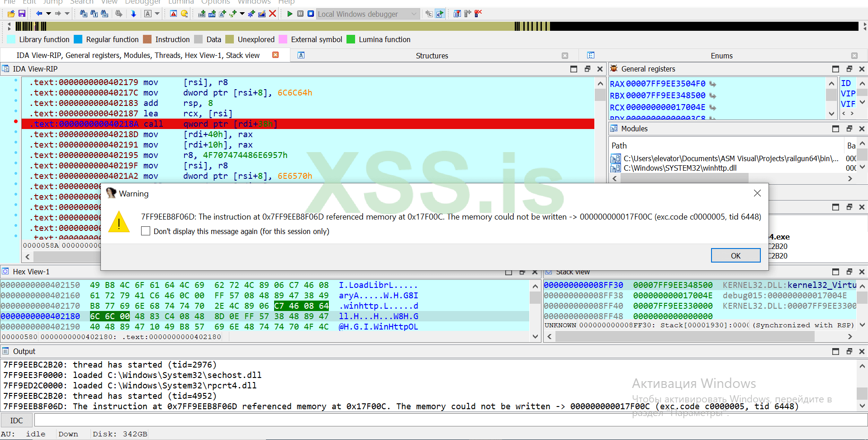Click the edit pencil toolbar icon
This screenshot has height=440, width=868.
tap(262, 14)
